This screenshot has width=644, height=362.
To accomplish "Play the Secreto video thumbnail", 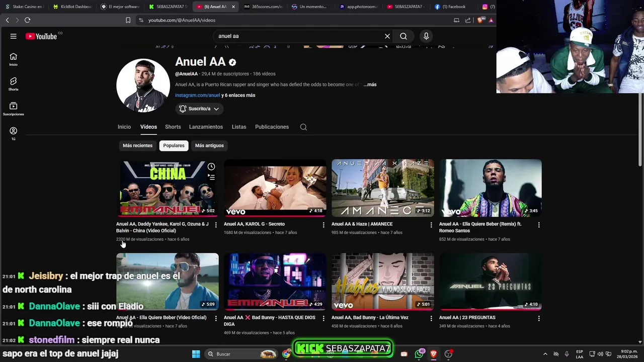I will [275, 188].
